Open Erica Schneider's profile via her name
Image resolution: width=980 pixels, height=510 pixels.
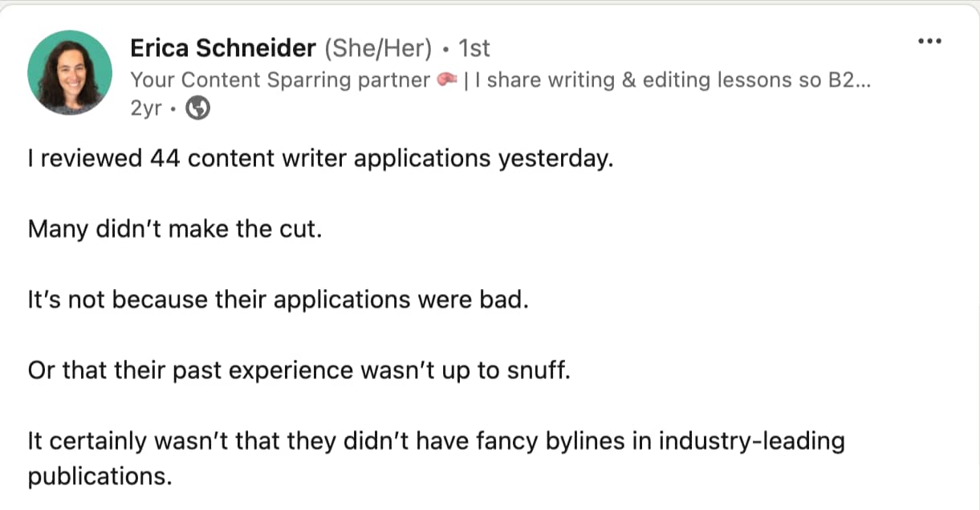point(223,49)
